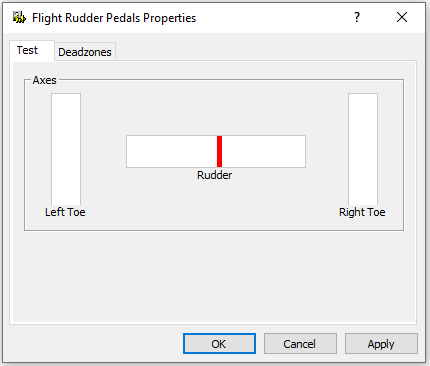Click the Rudder bar left of the red marker
The image size is (430, 366).
pyautogui.click(x=172, y=151)
